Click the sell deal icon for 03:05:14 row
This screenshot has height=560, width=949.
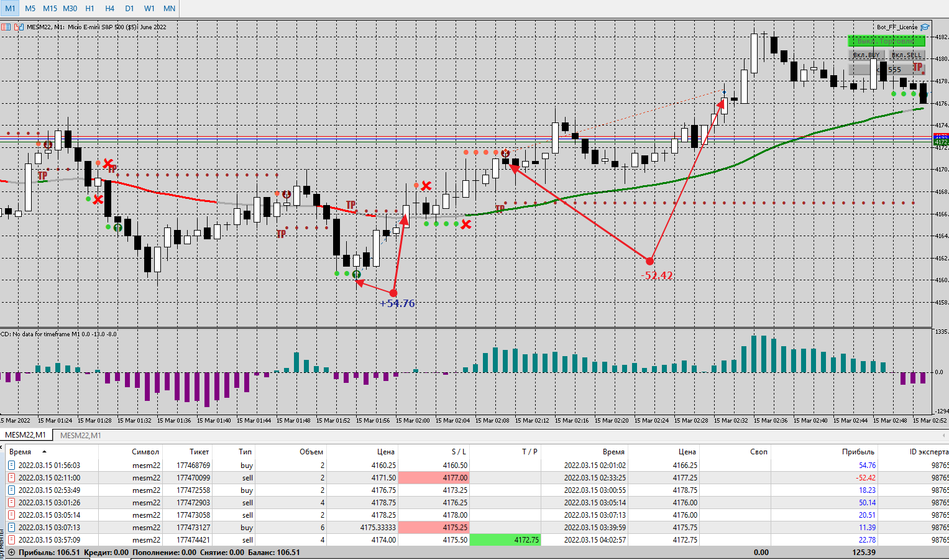[11, 515]
